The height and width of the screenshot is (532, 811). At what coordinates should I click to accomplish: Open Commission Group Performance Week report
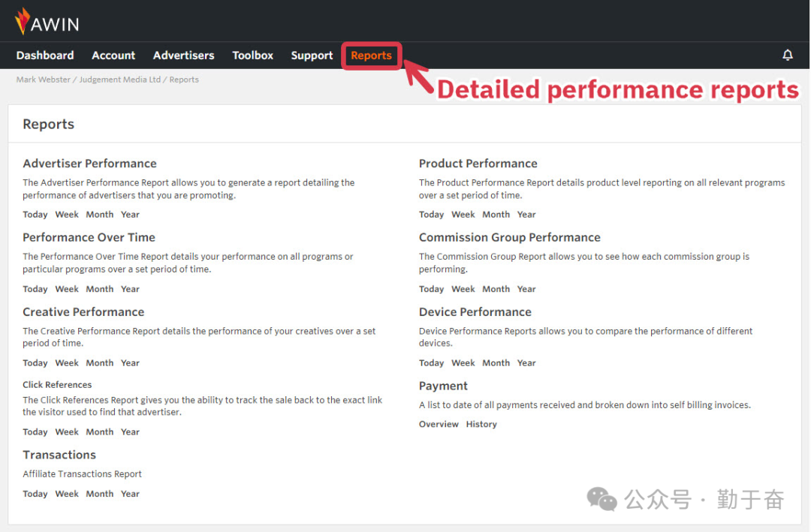463,289
